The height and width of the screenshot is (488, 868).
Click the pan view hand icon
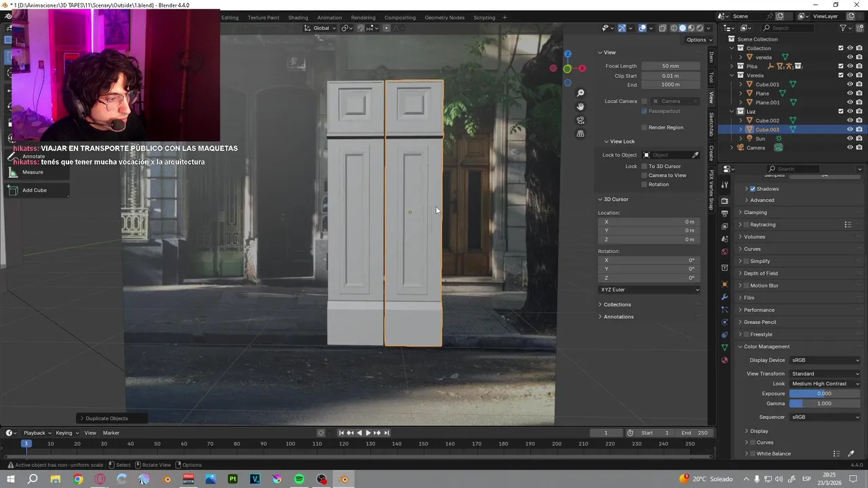(580, 106)
